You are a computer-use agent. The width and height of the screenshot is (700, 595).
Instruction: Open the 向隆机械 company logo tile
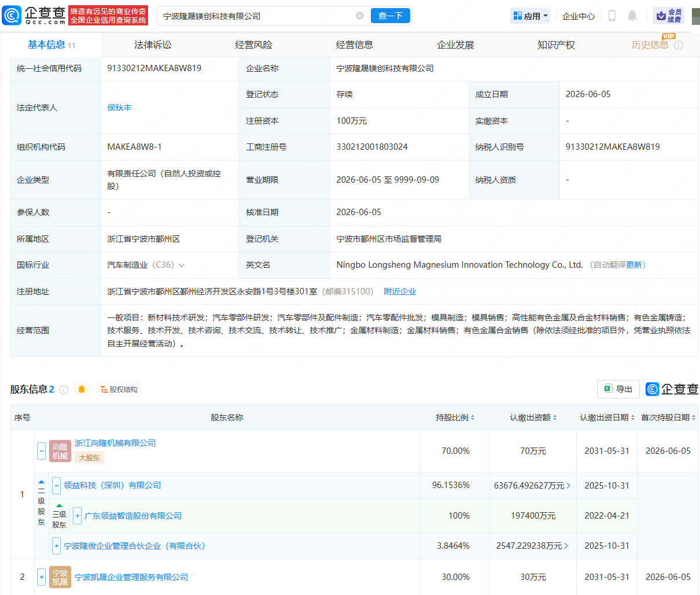pyautogui.click(x=60, y=451)
